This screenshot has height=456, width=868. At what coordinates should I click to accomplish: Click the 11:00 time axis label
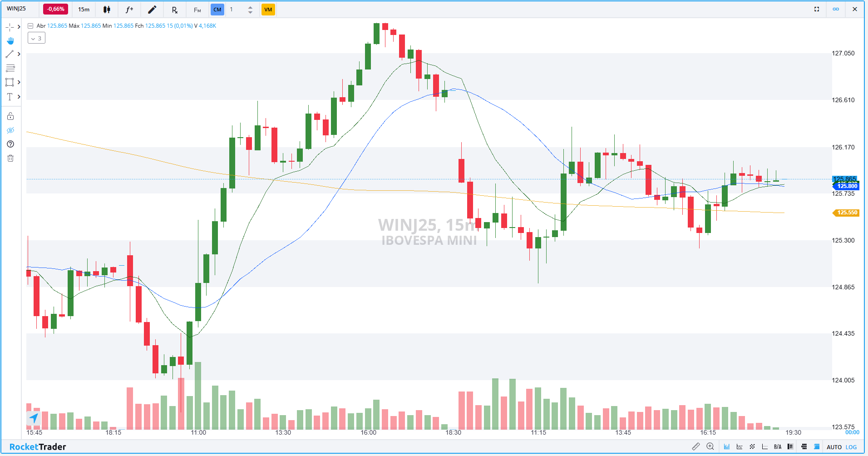198,432
